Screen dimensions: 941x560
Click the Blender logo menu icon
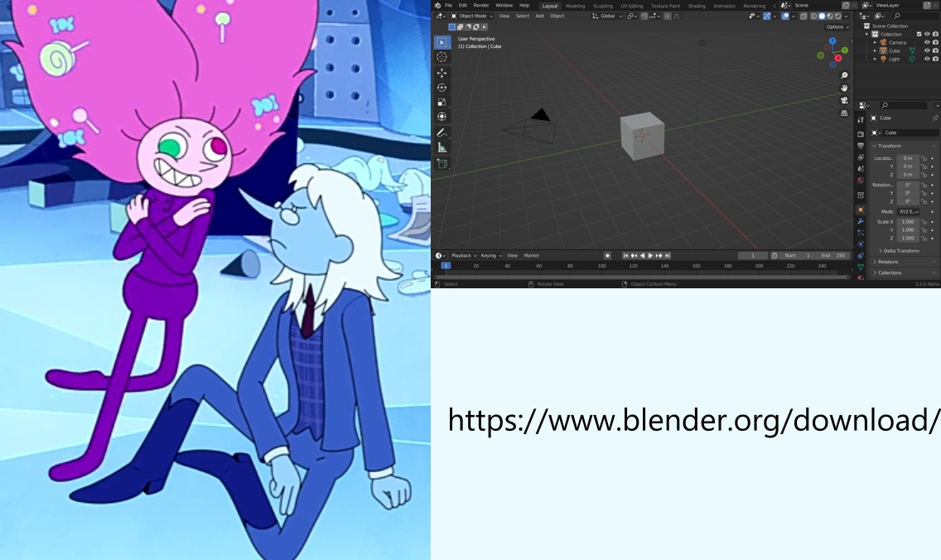coord(437,6)
